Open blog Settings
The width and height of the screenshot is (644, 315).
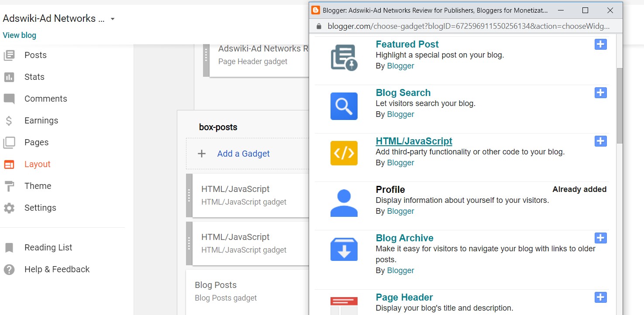pos(40,208)
